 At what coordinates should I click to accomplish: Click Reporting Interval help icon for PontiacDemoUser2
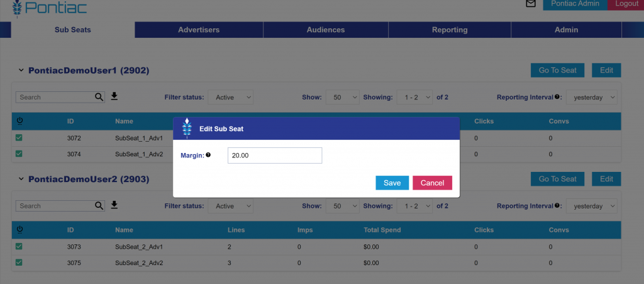click(x=557, y=205)
